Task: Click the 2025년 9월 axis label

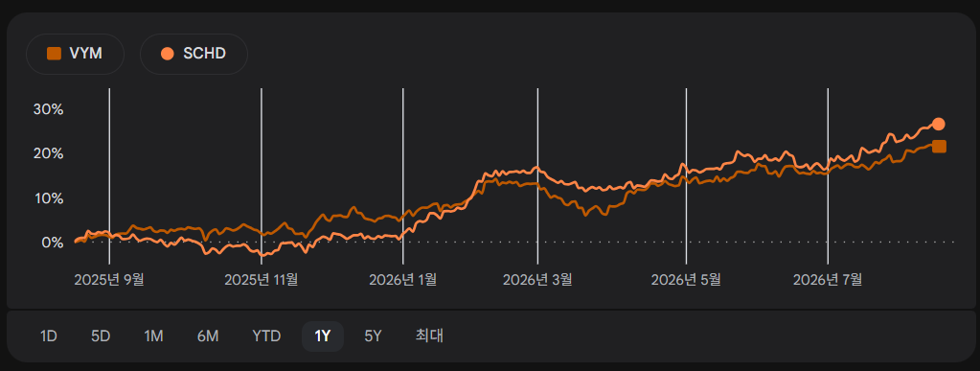Action: [x=109, y=279]
